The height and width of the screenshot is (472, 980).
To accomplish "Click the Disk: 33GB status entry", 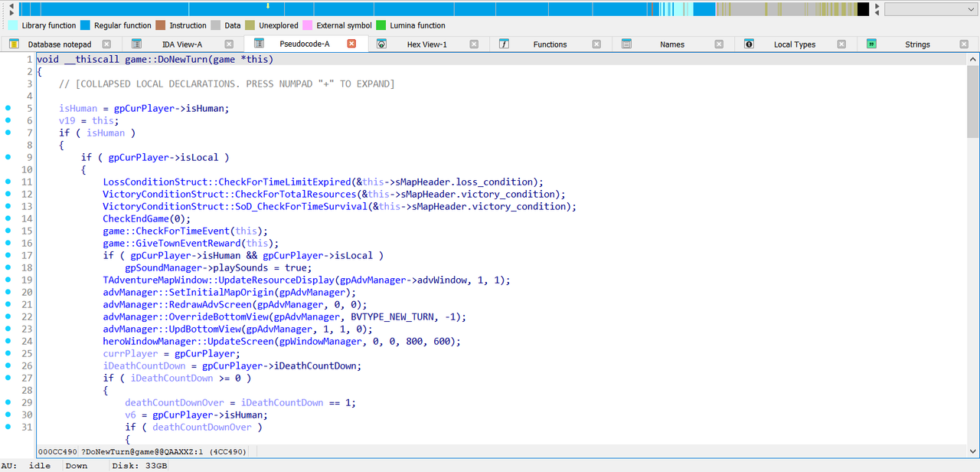I will pos(140,466).
